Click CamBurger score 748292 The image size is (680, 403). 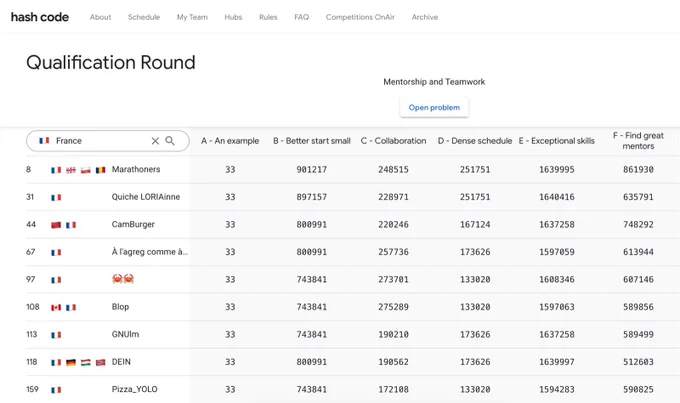(638, 225)
